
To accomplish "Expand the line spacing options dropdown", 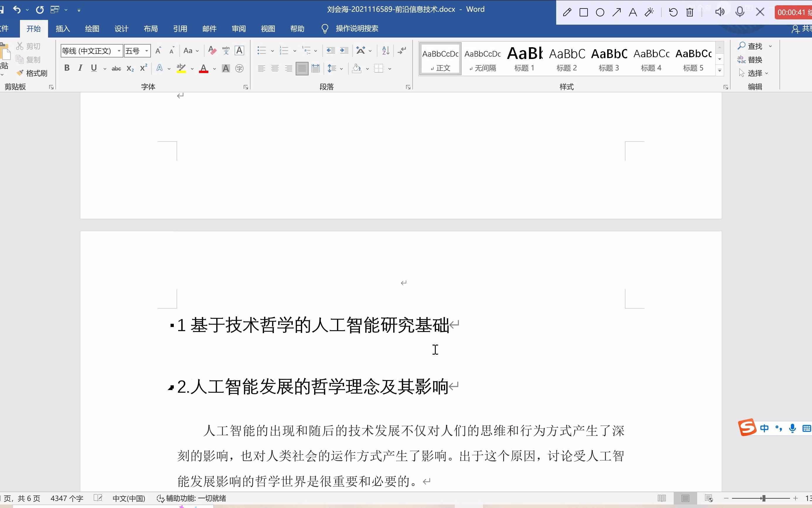I will tap(341, 68).
